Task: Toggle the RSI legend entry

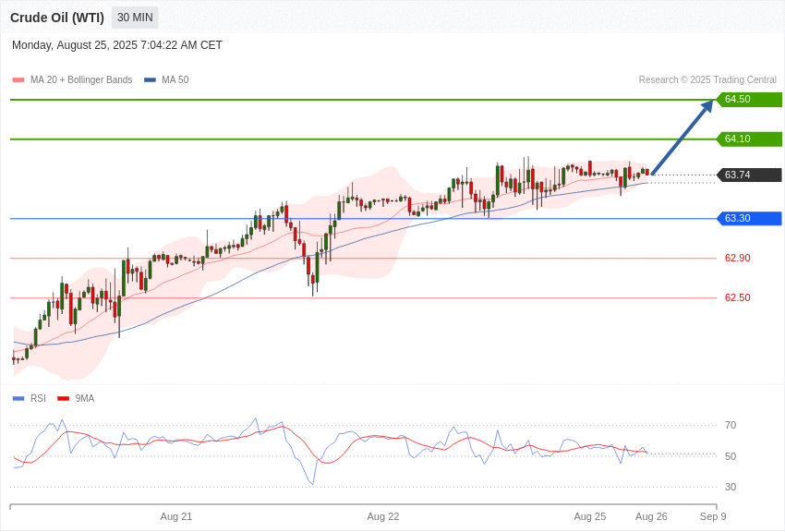Action: point(29,398)
